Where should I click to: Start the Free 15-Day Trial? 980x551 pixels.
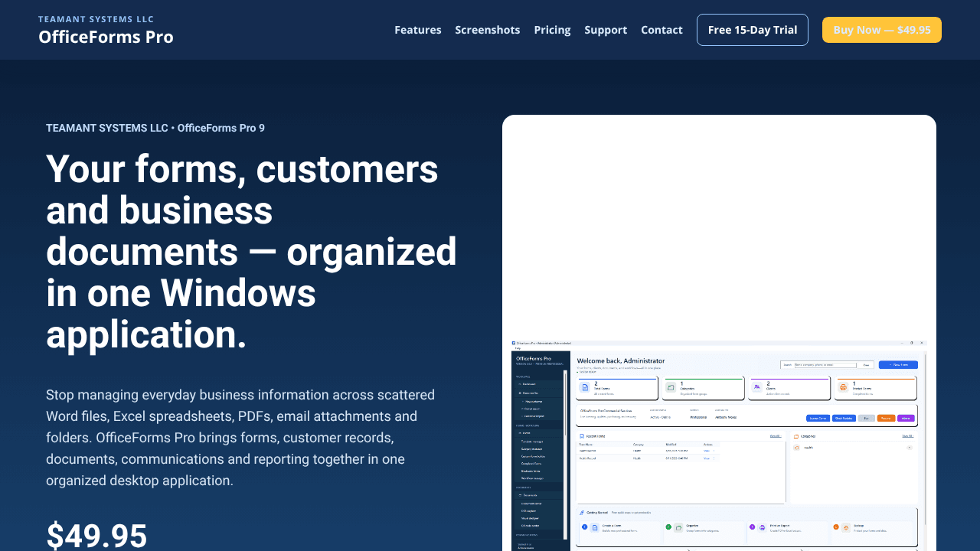(753, 30)
